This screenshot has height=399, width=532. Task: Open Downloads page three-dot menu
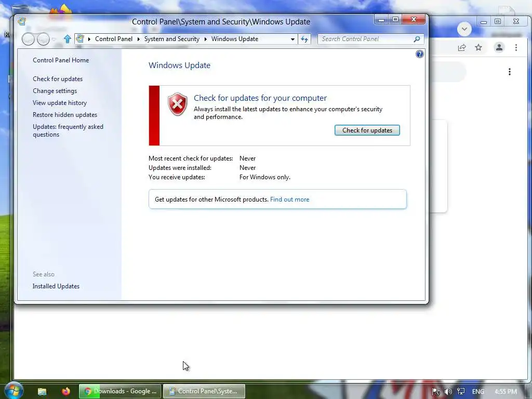(x=510, y=72)
